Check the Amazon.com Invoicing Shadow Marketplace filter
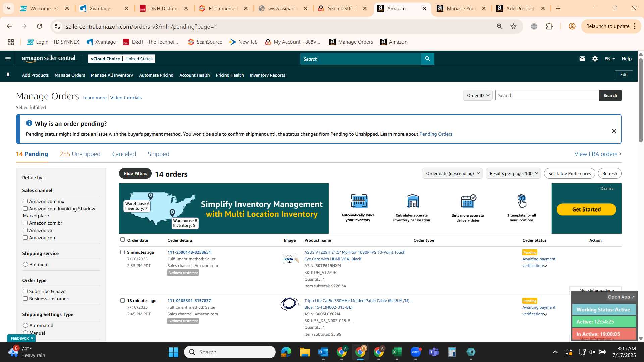 [25, 208]
